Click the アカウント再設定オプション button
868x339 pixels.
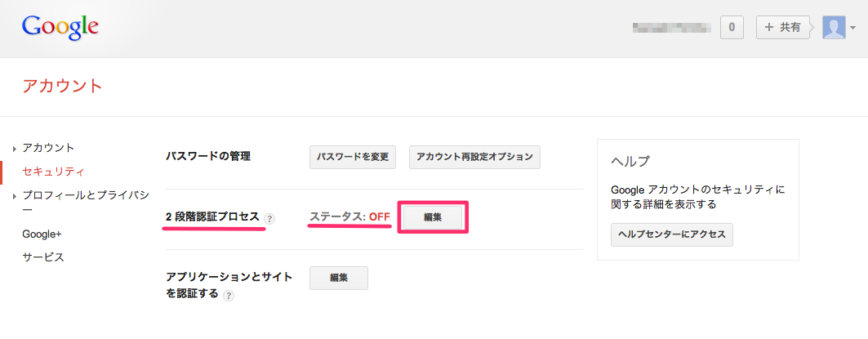tap(474, 156)
